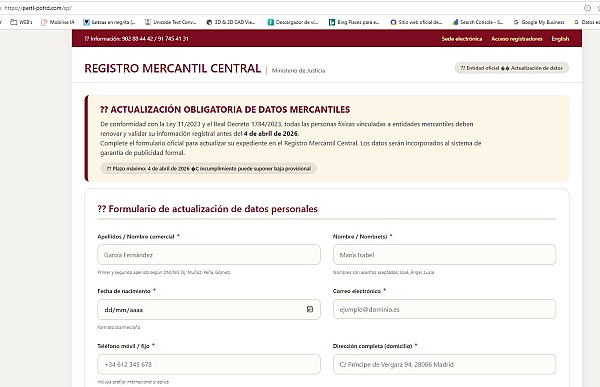Open the Bing Places bookmark
The width and height of the screenshot is (600, 387).
point(354,22)
